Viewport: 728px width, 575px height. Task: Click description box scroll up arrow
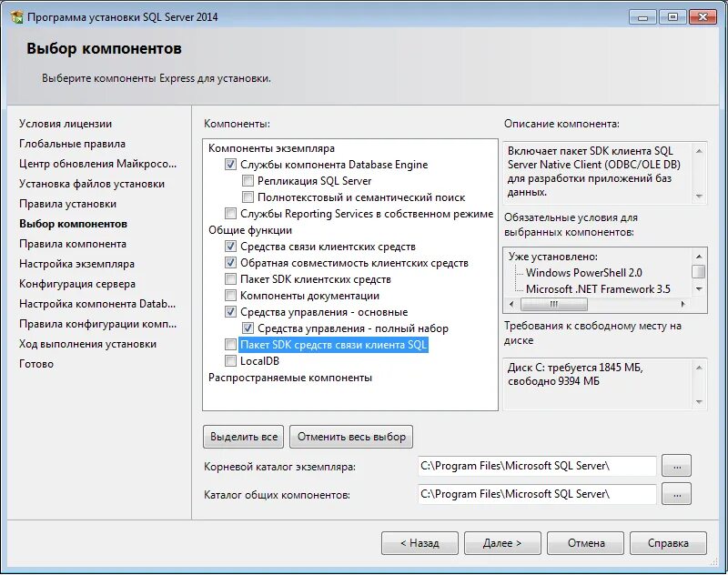click(699, 151)
